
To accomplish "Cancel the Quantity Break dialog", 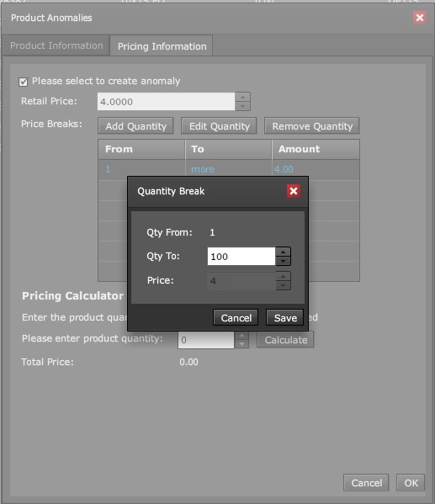I will click(236, 318).
